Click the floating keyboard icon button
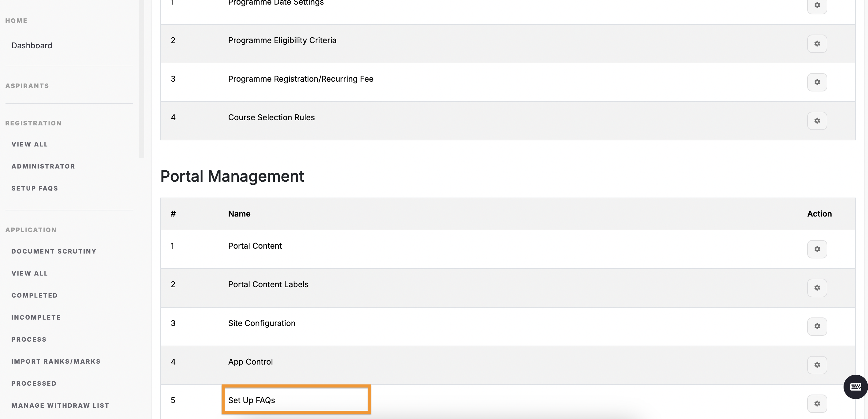Screen dimensions: 868x419 [855, 387]
